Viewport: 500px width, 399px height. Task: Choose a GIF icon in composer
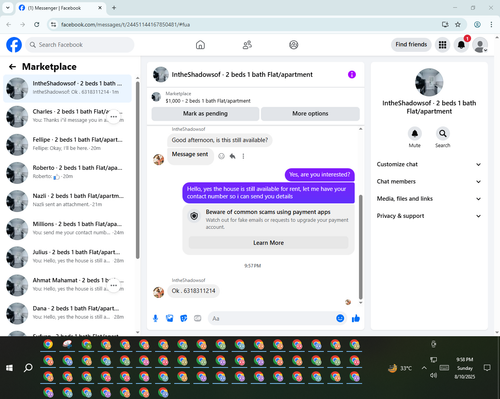pyautogui.click(x=198, y=318)
